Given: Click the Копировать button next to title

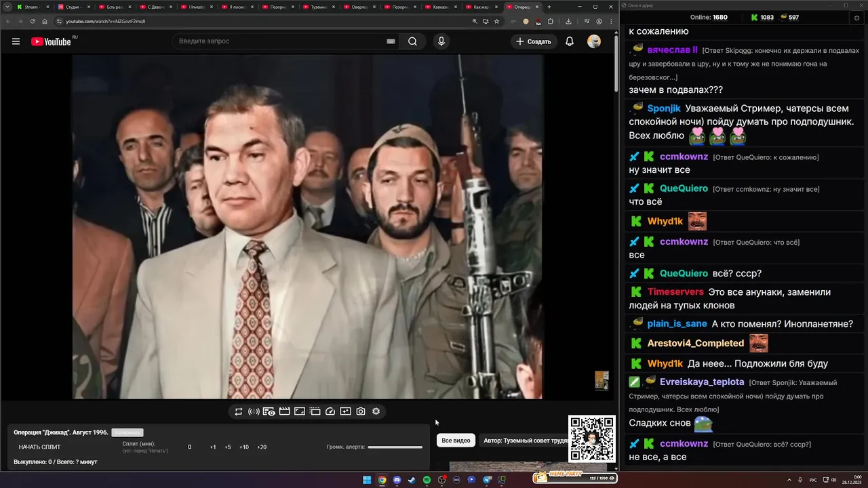Looking at the screenshot, I should click(127, 432).
